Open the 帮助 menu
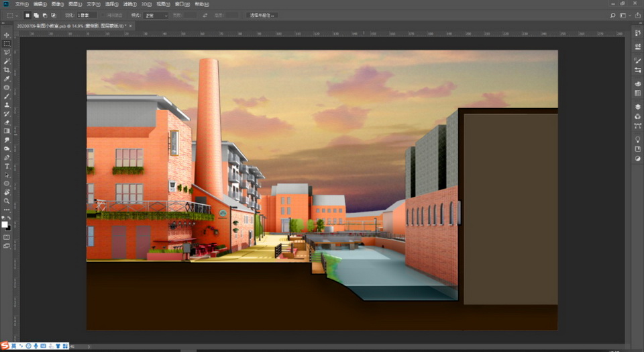 click(x=201, y=4)
